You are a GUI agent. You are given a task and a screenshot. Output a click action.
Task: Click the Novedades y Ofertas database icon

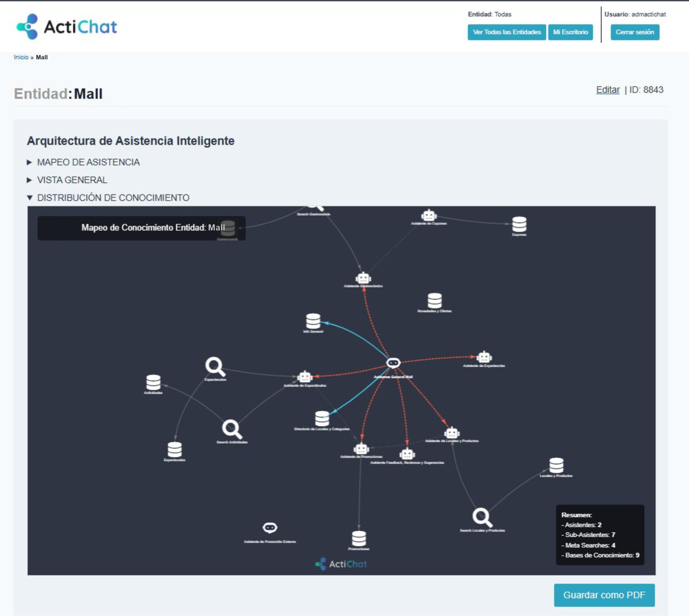[435, 301]
